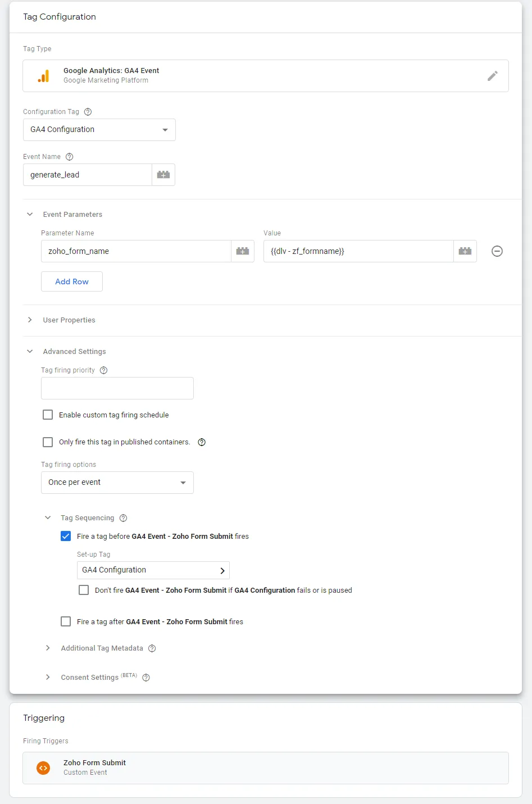Click the variable picker icon beside Event Name
Screen dimensions: 532x804
pyautogui.click(x=163, y=175)
